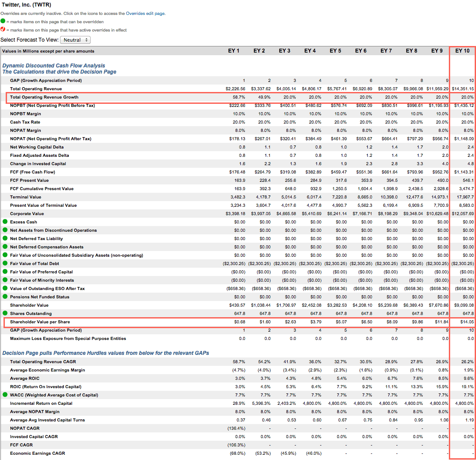Click the 'Shareholder Value per Share' row label

pos(40,322)
